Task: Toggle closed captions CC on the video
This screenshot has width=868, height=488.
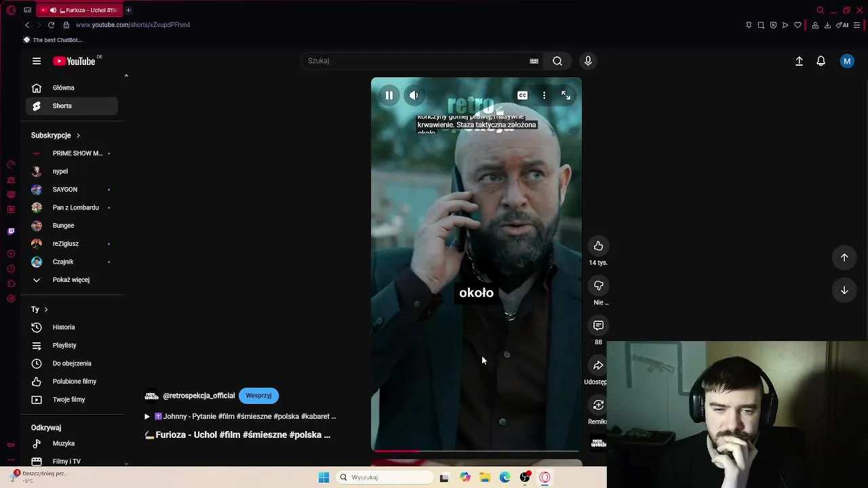Action: pyautogui.click(x=522, y=96)
